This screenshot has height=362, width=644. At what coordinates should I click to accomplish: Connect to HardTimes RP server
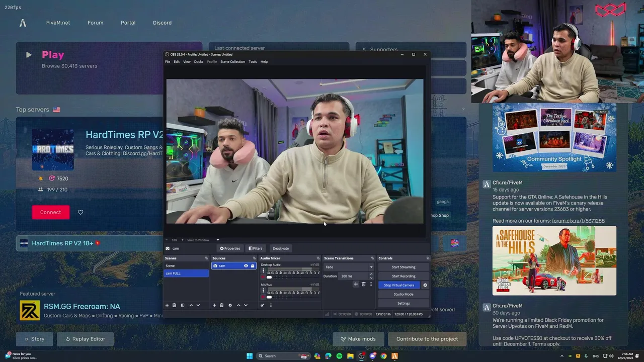pyautogui.click(x=50, y=212)
